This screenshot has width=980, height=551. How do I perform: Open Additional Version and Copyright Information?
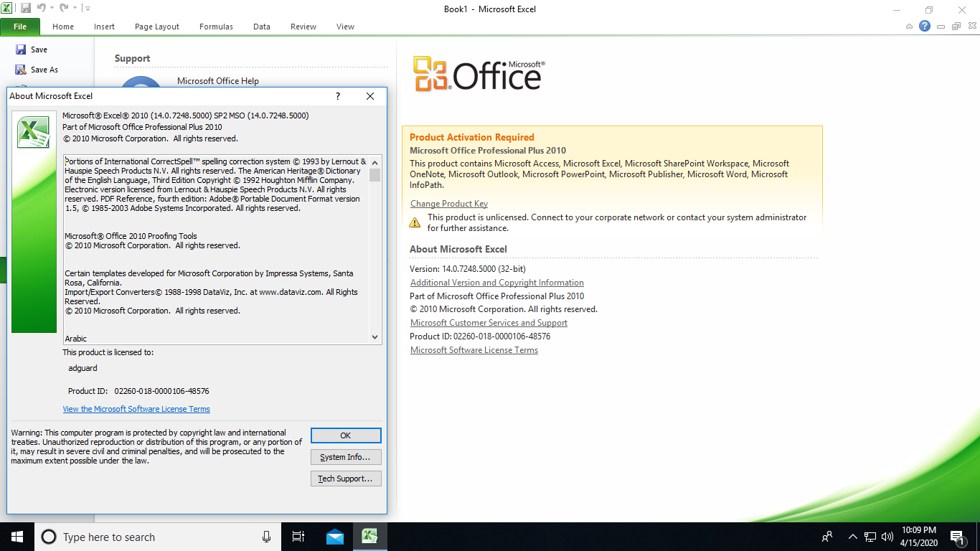point(497,283)
